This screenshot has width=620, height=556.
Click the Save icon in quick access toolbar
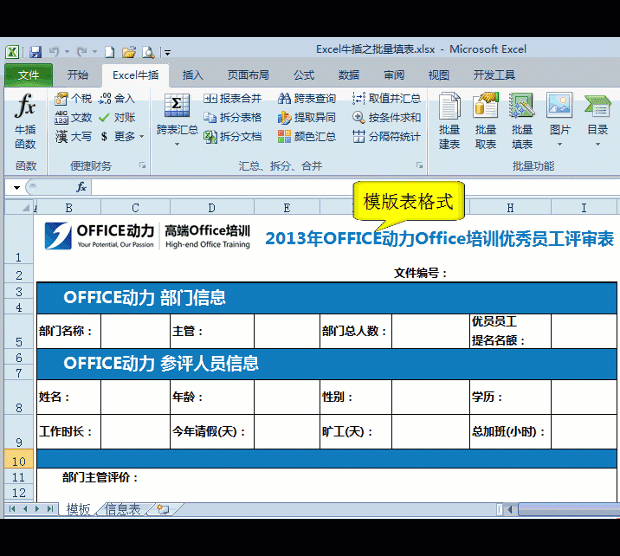(x=36, y=51)
